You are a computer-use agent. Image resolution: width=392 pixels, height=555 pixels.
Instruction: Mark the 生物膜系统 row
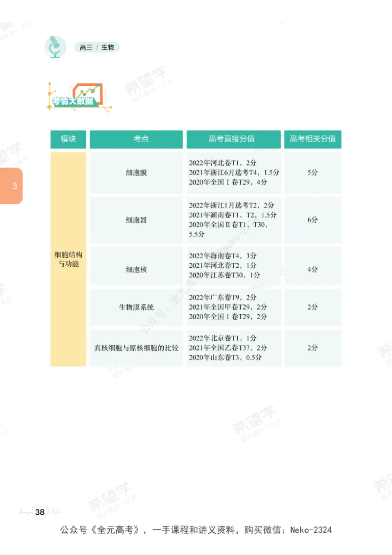click(136, 307)
